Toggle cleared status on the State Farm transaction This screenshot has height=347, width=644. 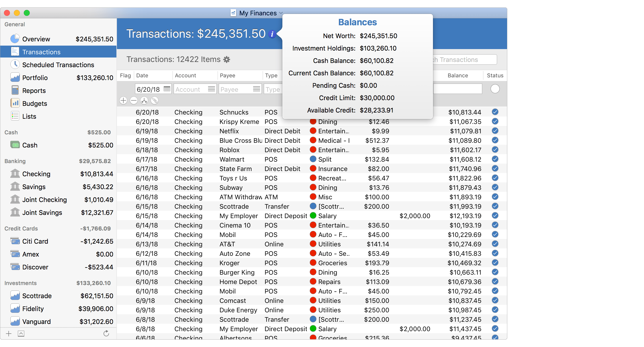pos(495,169)
